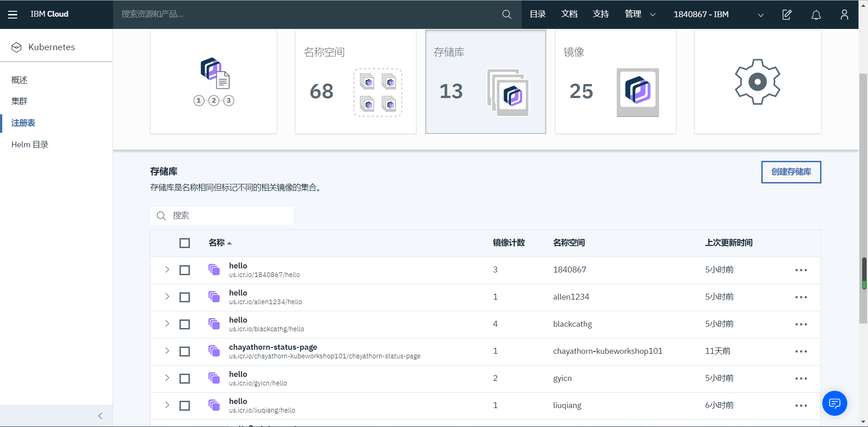Sort the table by 名称 column
868x427 pixels.
coord(220,243)
